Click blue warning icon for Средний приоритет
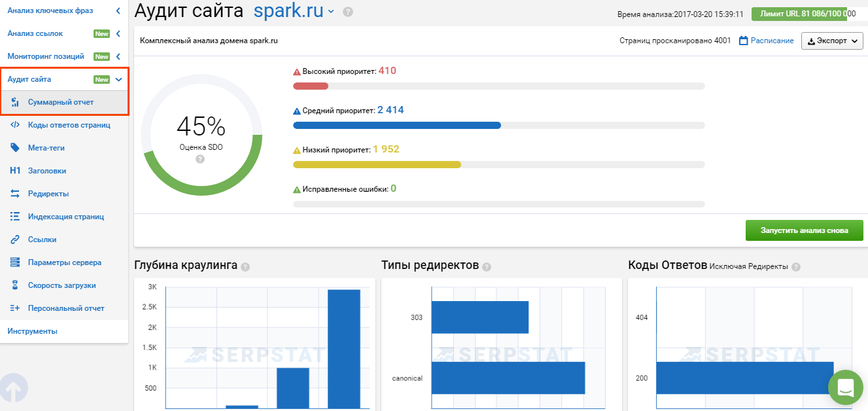Screen dimensions: 868x411 pyautogui.click(x=297, y=111)
